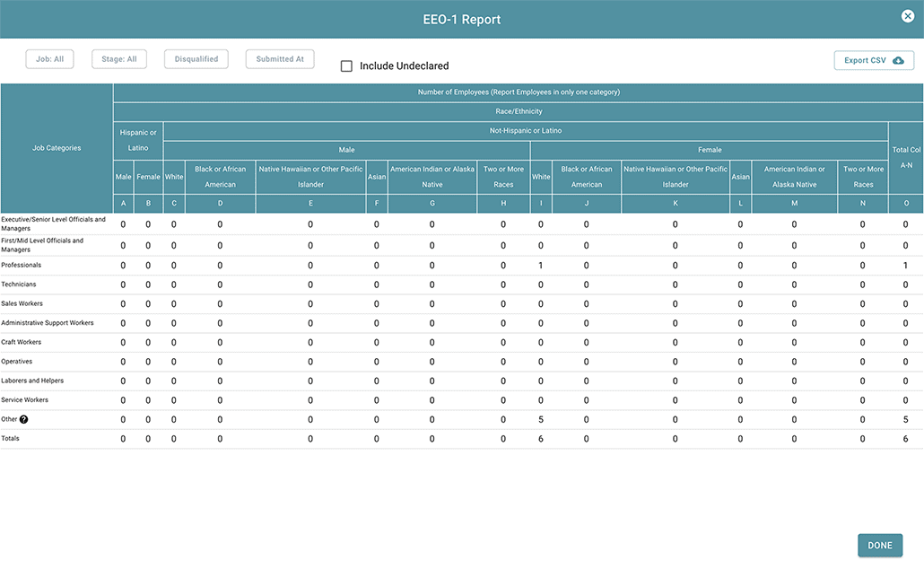924x578 pixels.
Task: Click the Female group header
Action: tap(709, 150)
